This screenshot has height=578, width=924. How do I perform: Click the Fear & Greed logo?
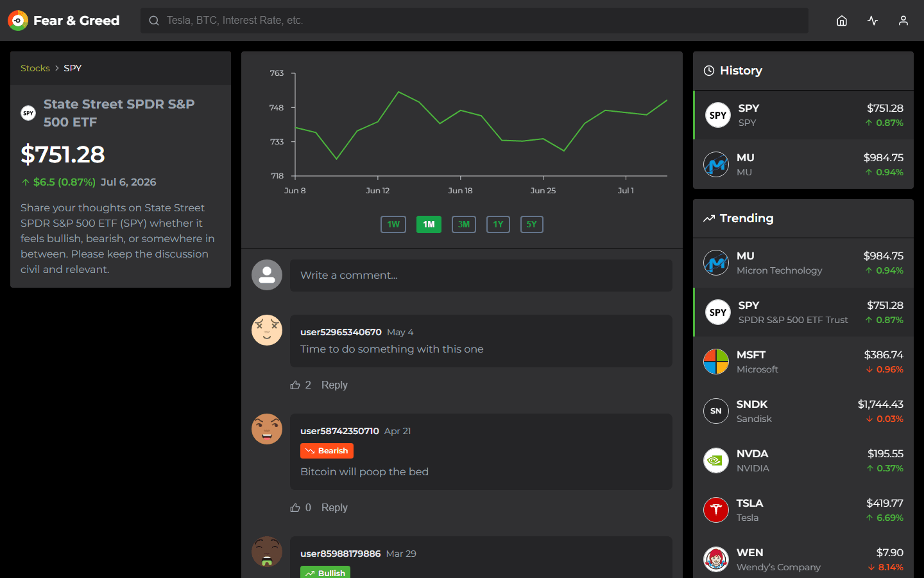pos(64,21)
